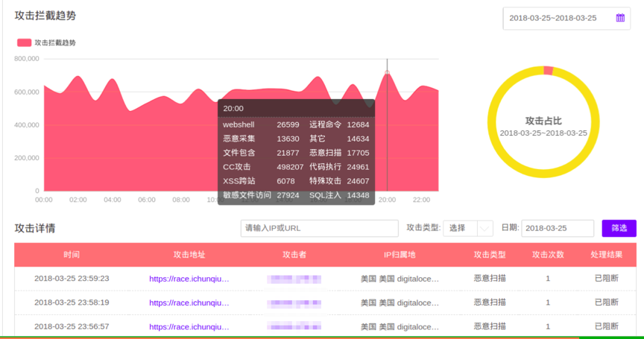Click the yellow ring of 攻击占比 chart

coord(493,123)
